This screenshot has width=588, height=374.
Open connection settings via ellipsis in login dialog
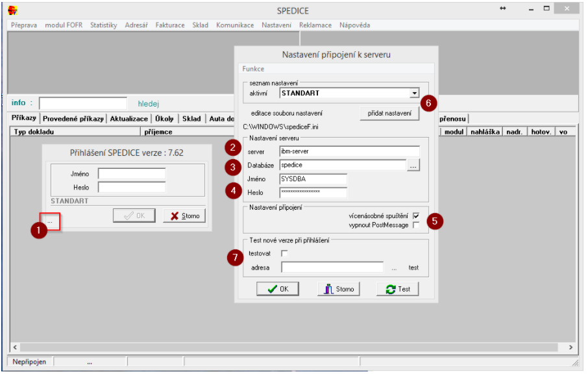tap(50, 221)
